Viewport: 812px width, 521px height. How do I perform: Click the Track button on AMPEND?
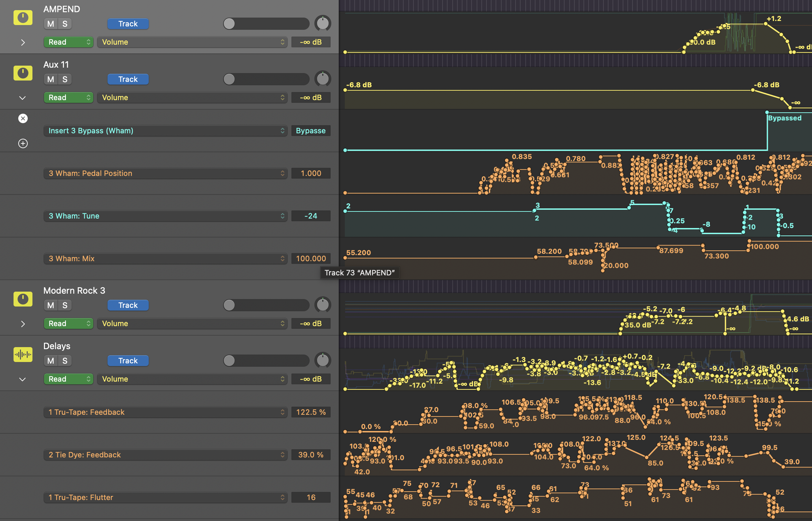coord(128,24)
